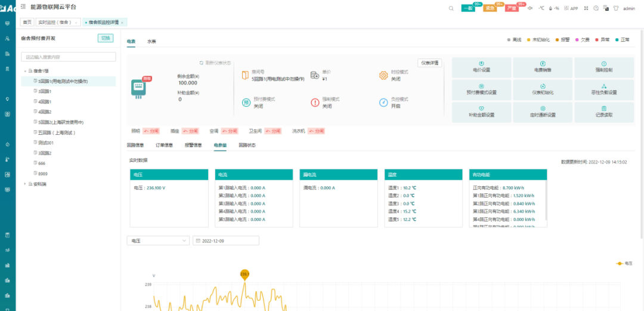Open the 2022-12-09 date picker
644x311 pixels.
point(226,241)
